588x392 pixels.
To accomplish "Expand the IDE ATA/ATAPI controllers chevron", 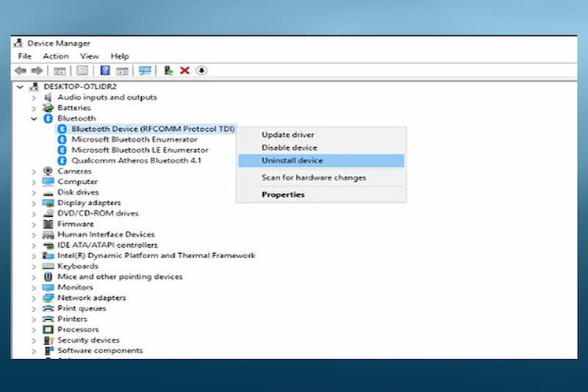I will click(34, 246).
